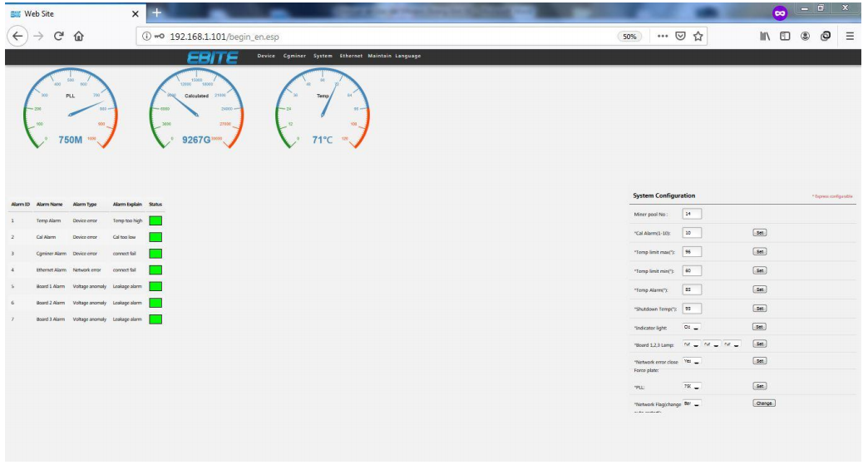Go to the browser home page icon
The image size is (868, 465).
pos(79,37)
